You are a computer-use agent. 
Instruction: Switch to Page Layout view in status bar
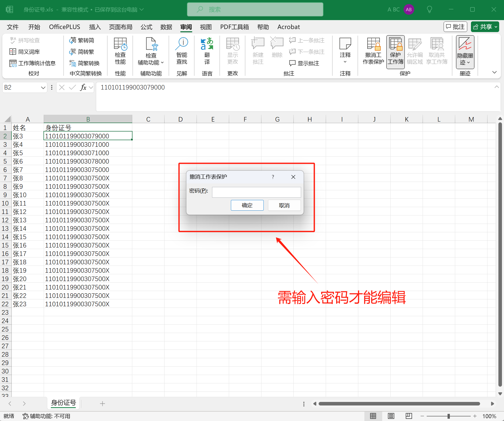391,416
